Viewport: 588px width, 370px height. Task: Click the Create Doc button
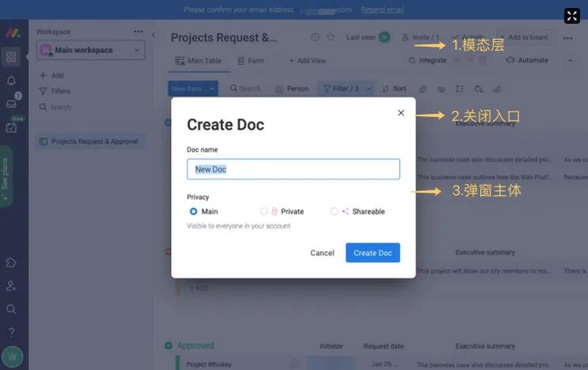[372, 253]
